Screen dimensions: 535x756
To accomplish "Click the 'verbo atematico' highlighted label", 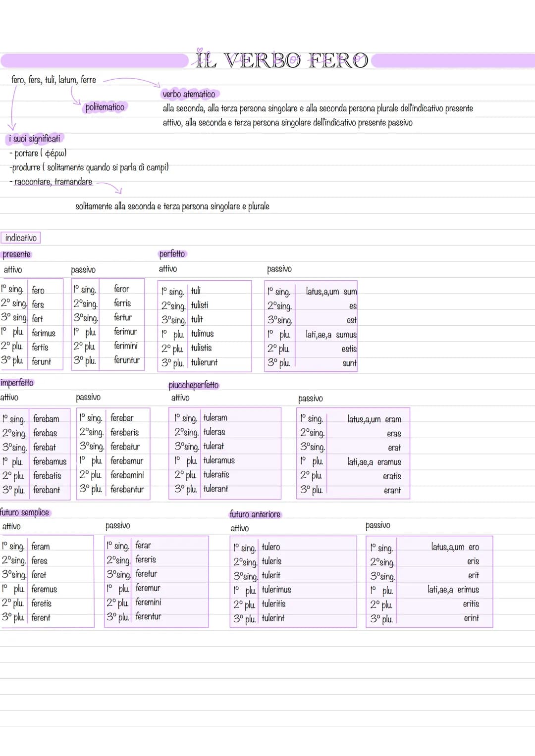I will [x=189, y=94].
